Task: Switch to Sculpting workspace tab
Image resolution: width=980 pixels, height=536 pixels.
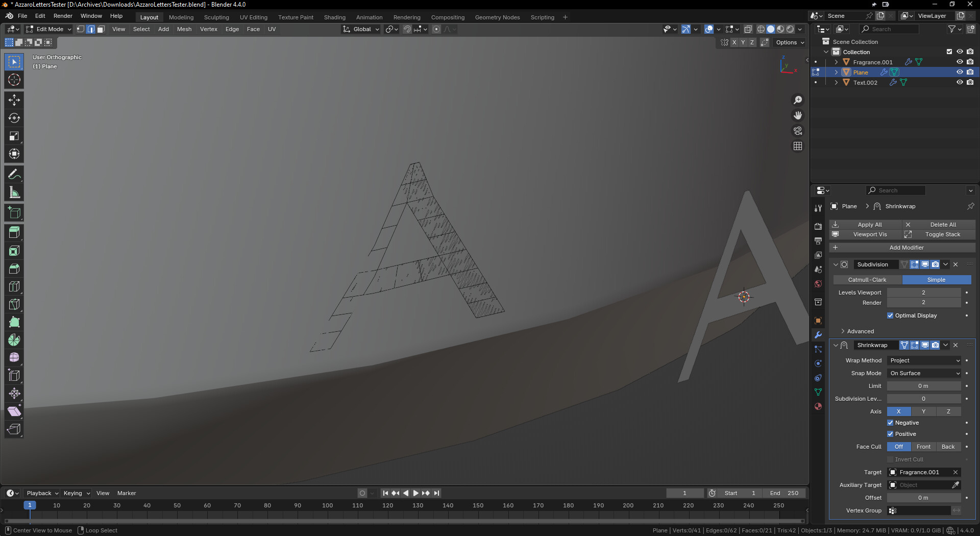Action: click(x=216, y=17)
